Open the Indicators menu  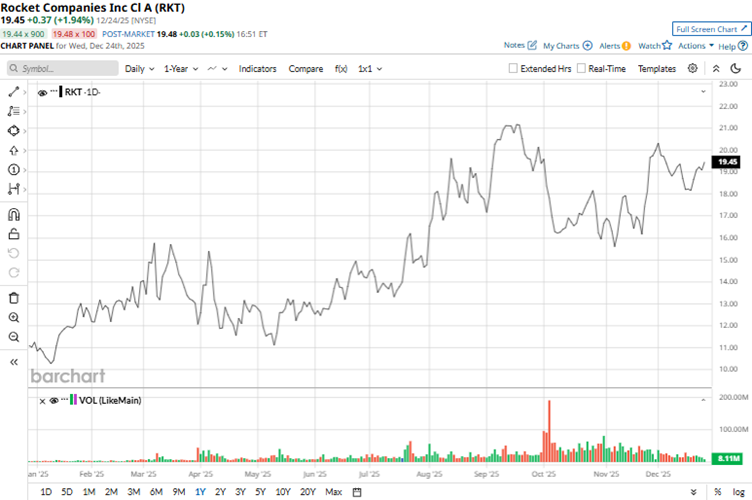tap(258, 69)
